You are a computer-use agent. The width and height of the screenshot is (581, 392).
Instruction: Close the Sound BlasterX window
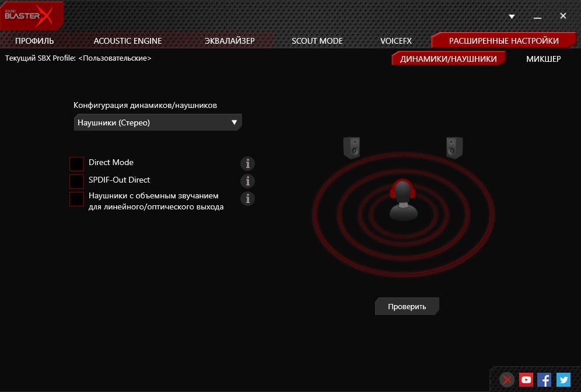point(563,16)
